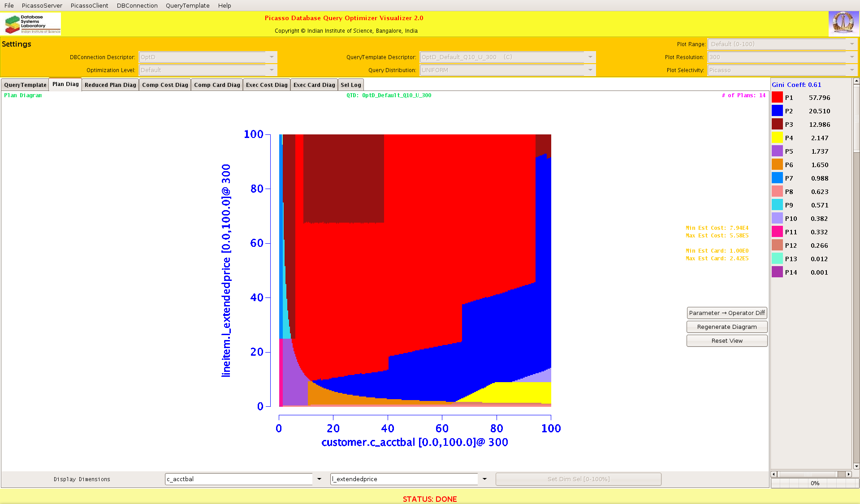Click the legend horizontal scrollbar right arrow
This screenshot has height=504, width=860.
848,474
